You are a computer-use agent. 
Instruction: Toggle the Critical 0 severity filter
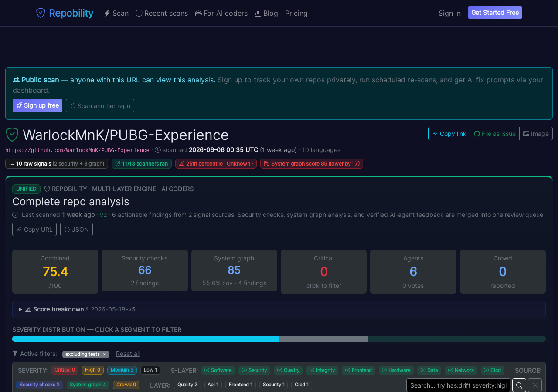65,370
